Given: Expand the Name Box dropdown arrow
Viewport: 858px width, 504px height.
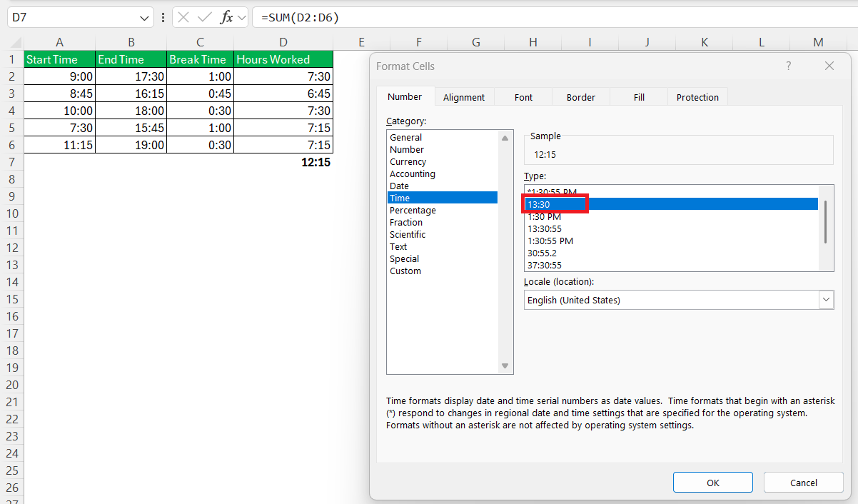Looking at the screenshot, I should (145, 18).
